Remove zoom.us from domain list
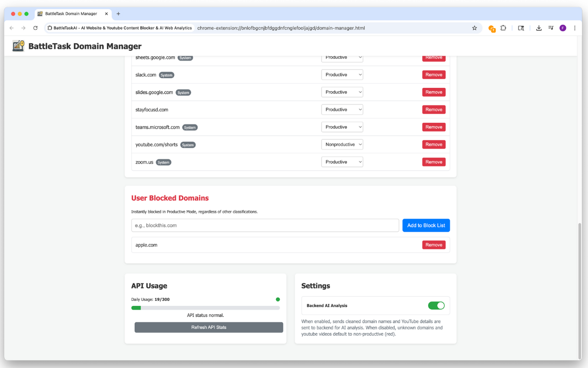 [434, 162]
